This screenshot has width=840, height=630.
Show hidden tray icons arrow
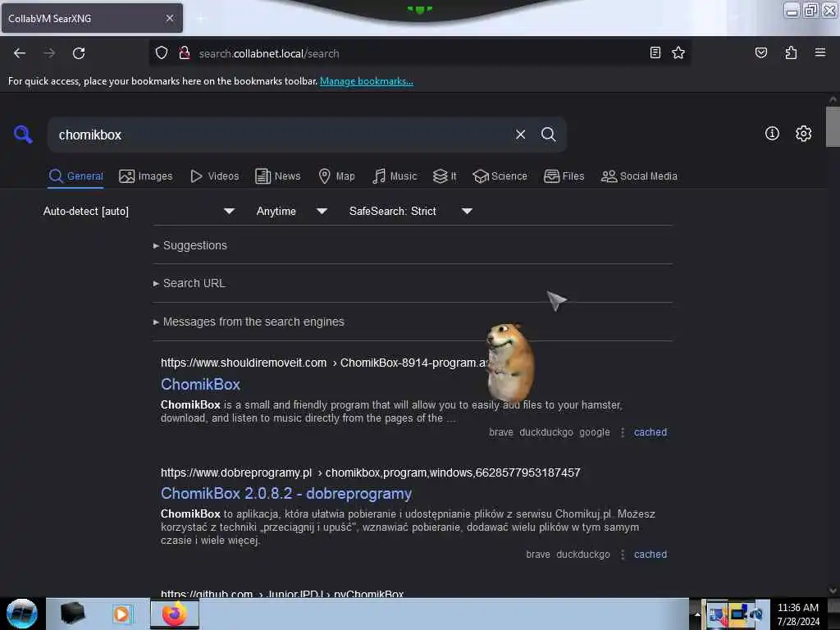pos(697,614)
